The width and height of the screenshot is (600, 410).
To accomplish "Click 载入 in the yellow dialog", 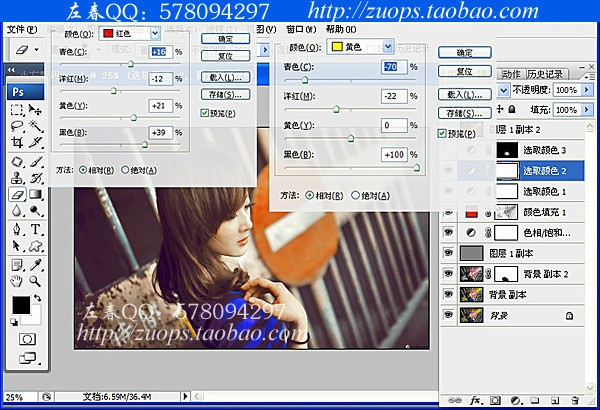I will point(465,94).
